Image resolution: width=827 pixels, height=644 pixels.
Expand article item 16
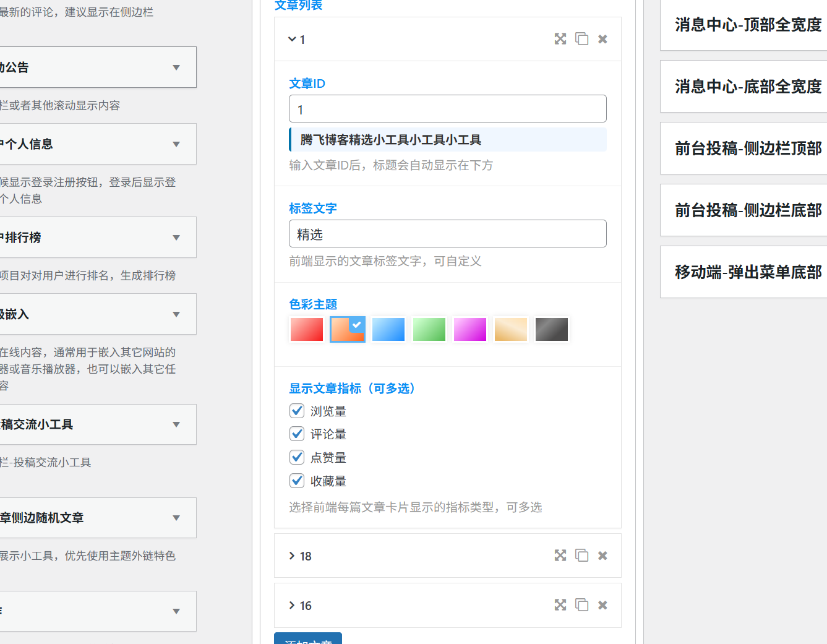click(291, 604)
